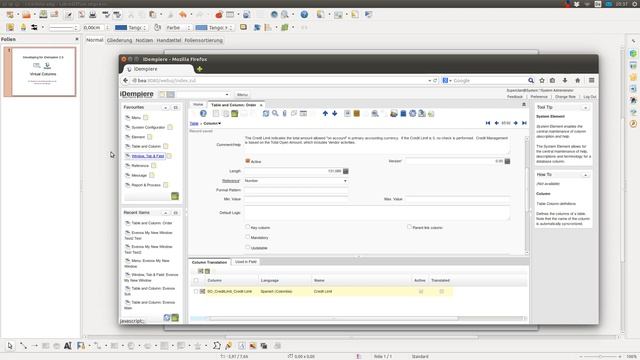Go to next record arrow

[x=516, y=123]
